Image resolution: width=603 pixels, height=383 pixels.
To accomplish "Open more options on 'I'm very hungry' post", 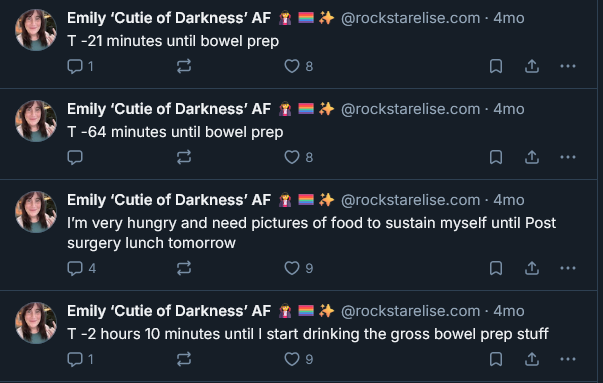I will (568, 268).
